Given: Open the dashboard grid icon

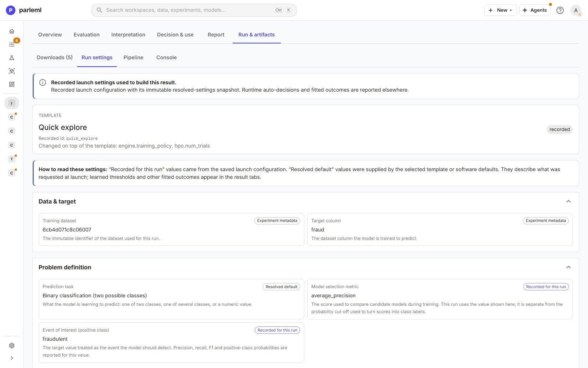Looking at the screenshot, I should [12, 84].
